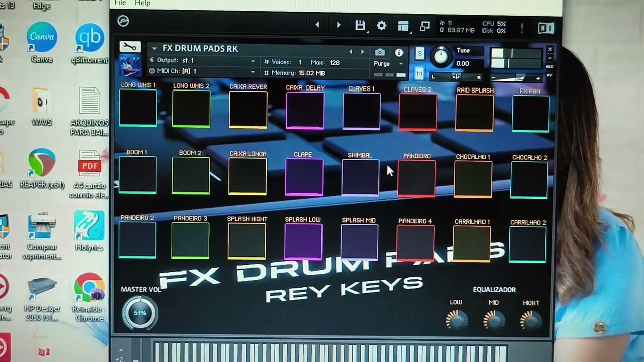This screenshot has height=362, width=644.
Task: Toggle the Solo S button
Action: point(419,54)
